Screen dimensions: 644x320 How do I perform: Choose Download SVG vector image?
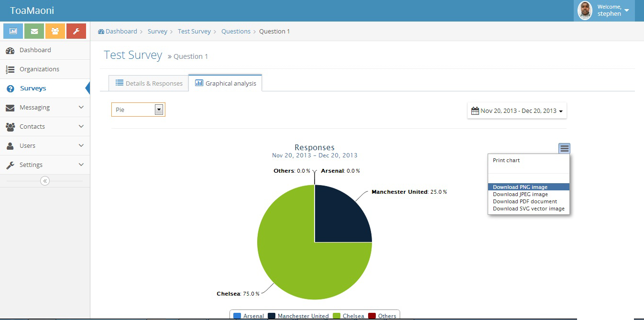(x=529, y=209)
